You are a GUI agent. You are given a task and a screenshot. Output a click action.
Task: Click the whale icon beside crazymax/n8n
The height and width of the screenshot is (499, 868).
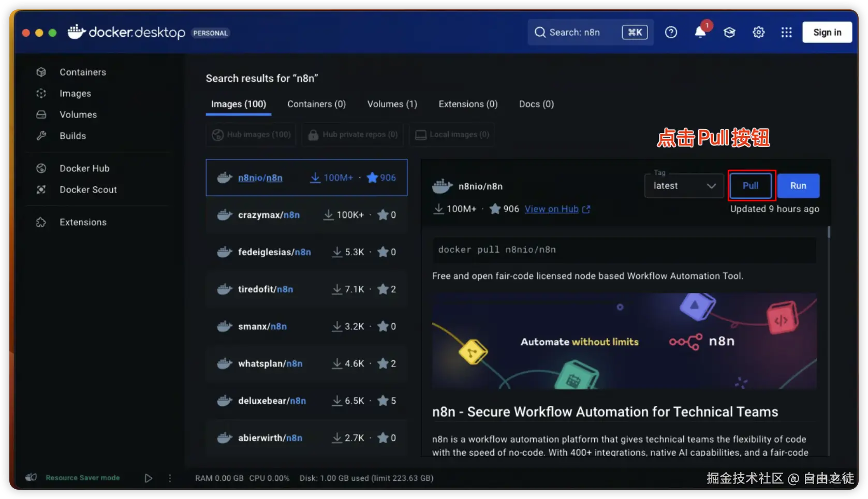(225, 215)
